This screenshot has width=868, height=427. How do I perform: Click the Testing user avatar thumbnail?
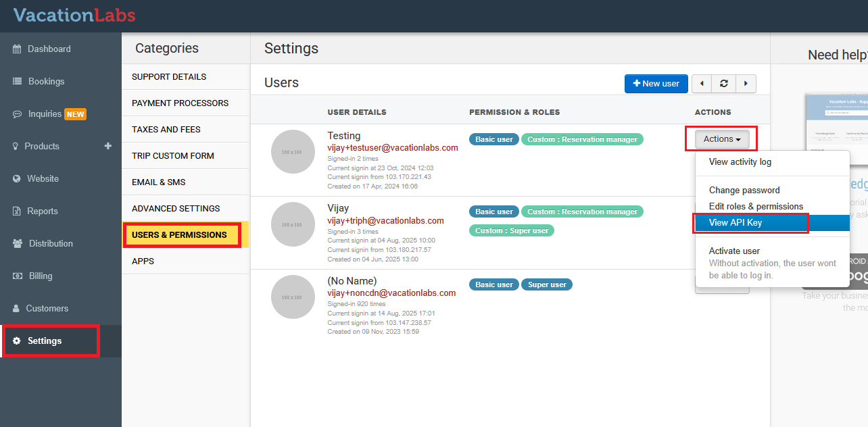tap(293, 152)
